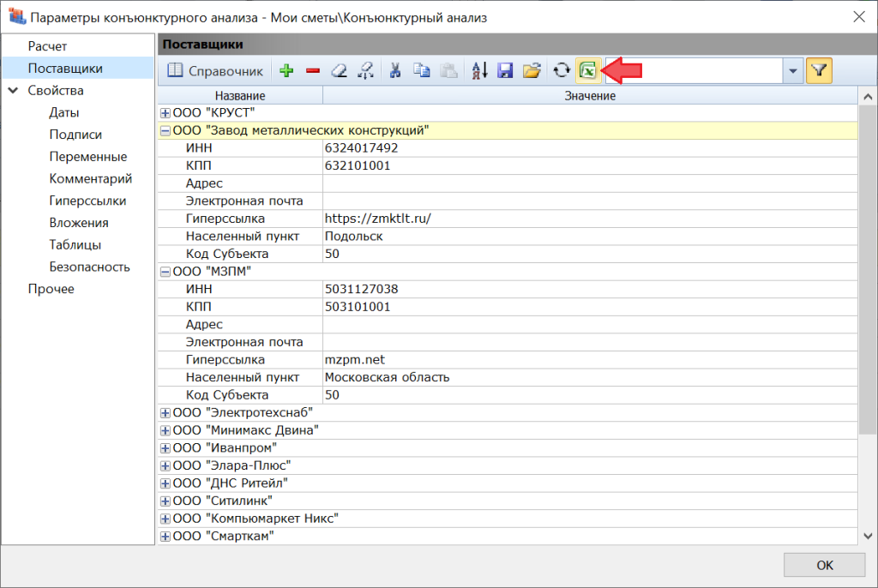Viewport: 878px width, 588px height.
Task: Click the red minus delete icon
Action: point(312,71)
